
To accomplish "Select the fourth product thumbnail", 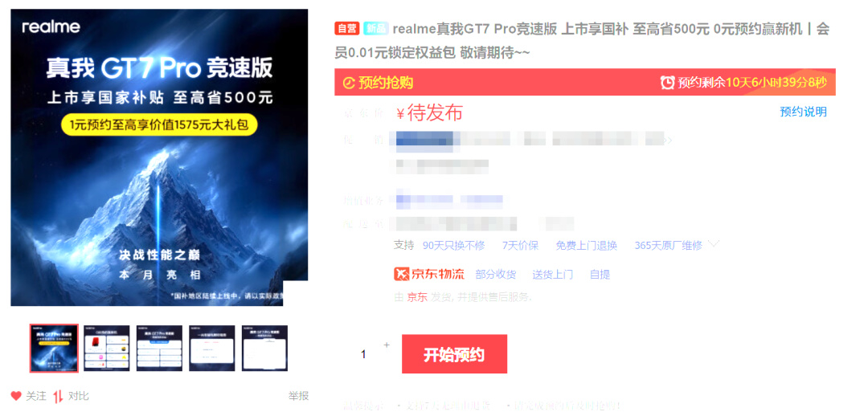I will (x=212, y=349).
